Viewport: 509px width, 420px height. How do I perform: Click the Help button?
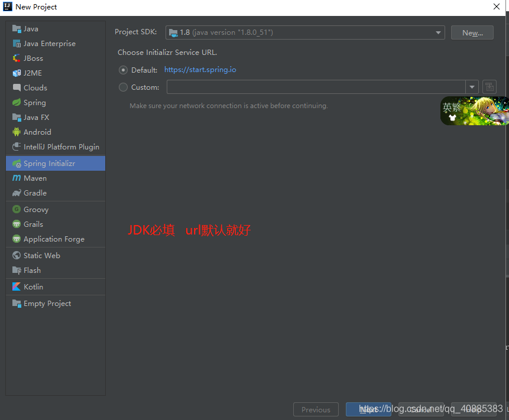tap(474, 409)
